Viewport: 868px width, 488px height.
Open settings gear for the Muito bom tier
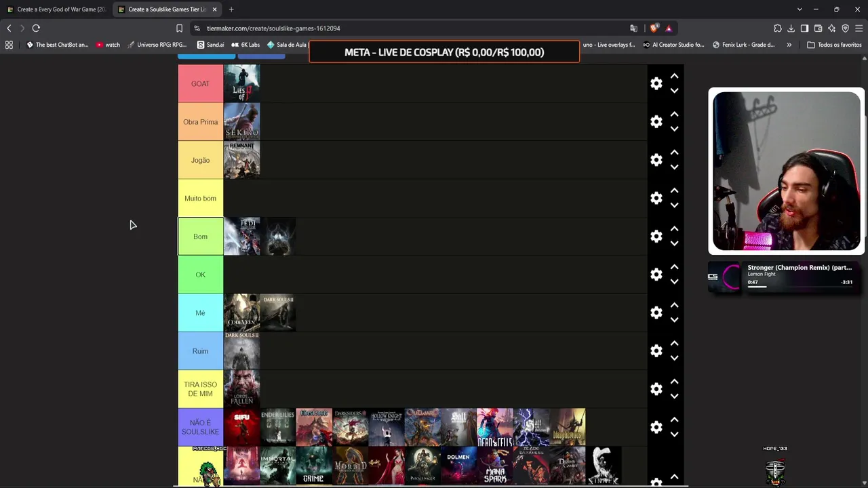click(x=656, y=198)
